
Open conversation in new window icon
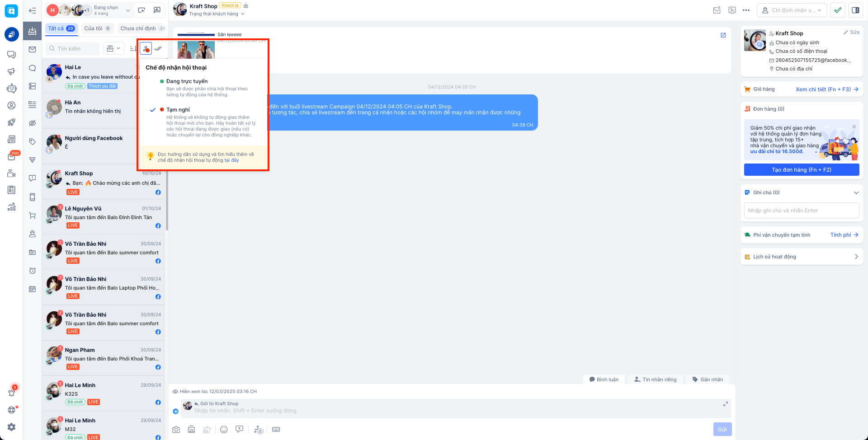coord(723,35)
